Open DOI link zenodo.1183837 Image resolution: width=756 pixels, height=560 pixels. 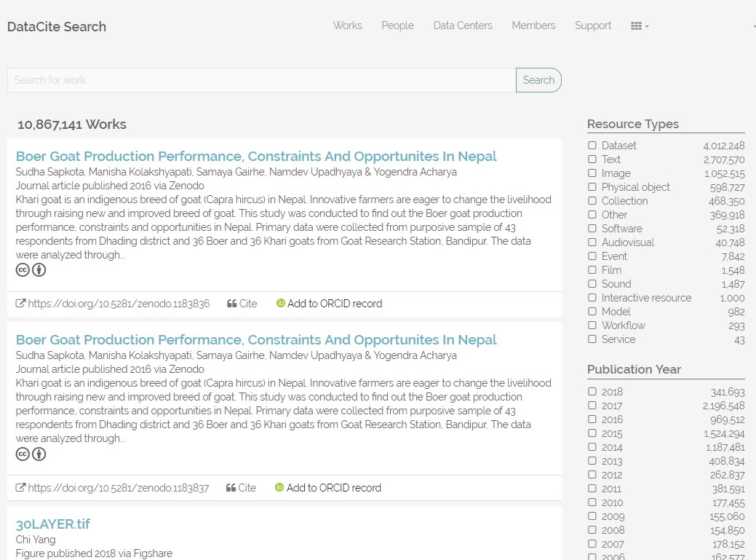118,488
